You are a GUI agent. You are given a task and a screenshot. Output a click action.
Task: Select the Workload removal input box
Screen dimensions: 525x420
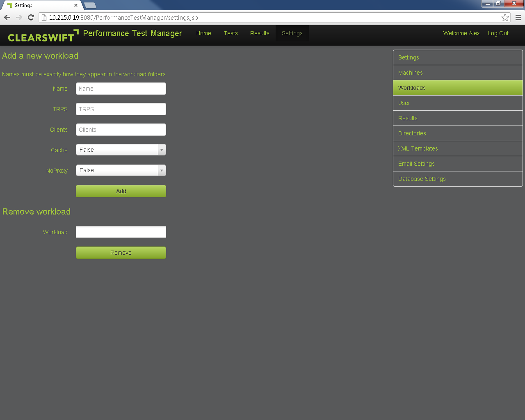(x=121, y=232)
